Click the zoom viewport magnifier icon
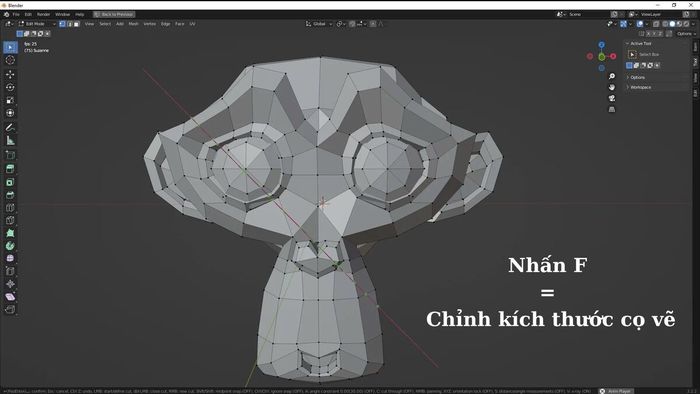 pyautogui.click(x=612, y=76)
